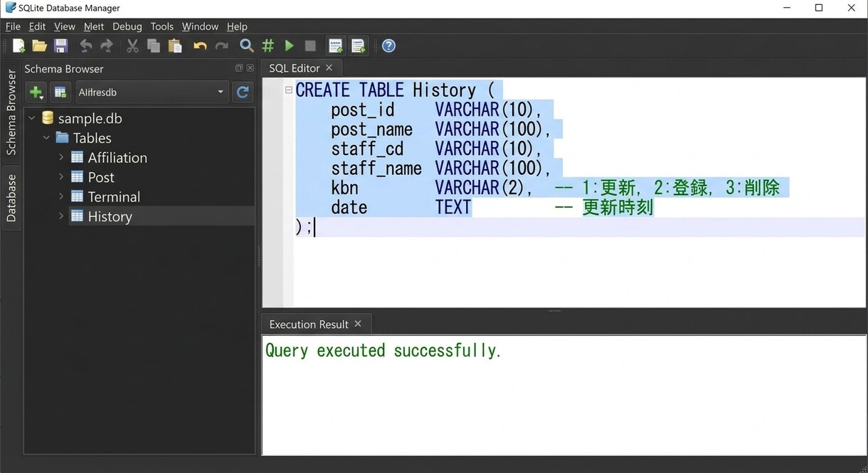Paste using the clipboard icon
Image resolution: width=868 pixels, height=473 pixels.
click(x=175, y=46)
